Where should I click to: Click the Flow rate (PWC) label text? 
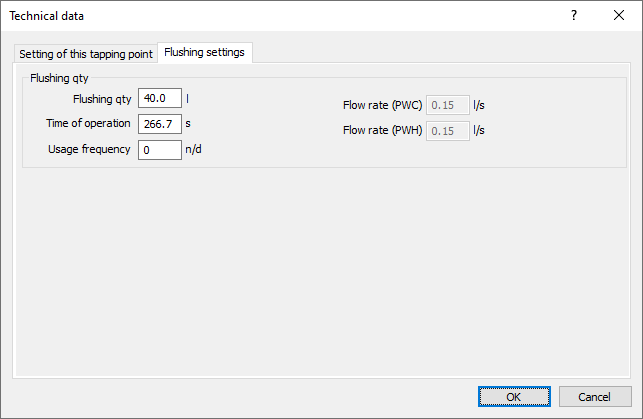(383, 105)
